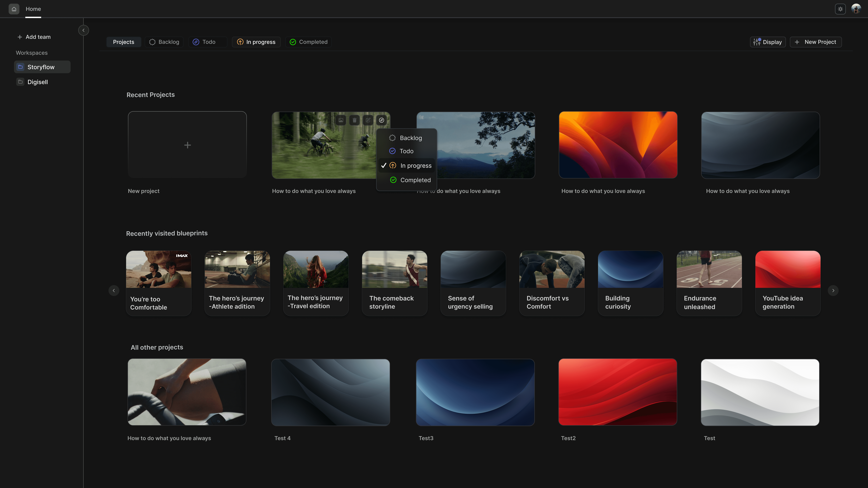Go to previous blueprints with left arrow
This screenshot has width=868, height=488.
coord(114,291)
